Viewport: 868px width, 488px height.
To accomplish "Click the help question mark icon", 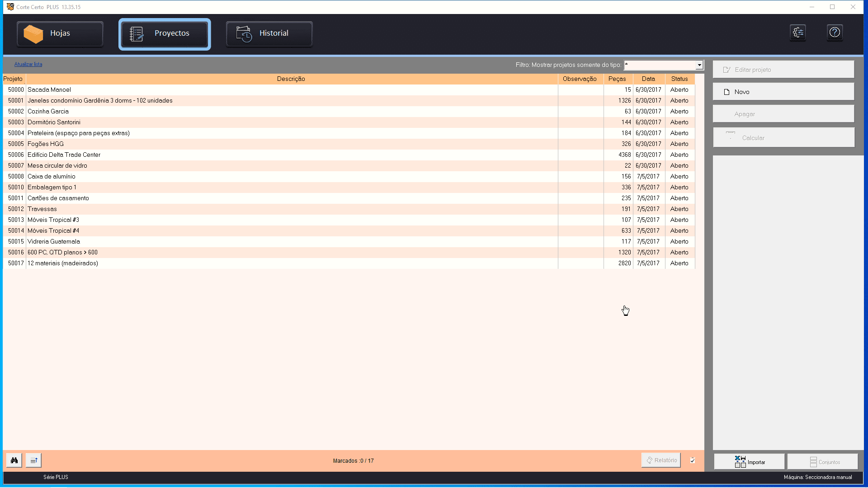I will click(835, 33).
